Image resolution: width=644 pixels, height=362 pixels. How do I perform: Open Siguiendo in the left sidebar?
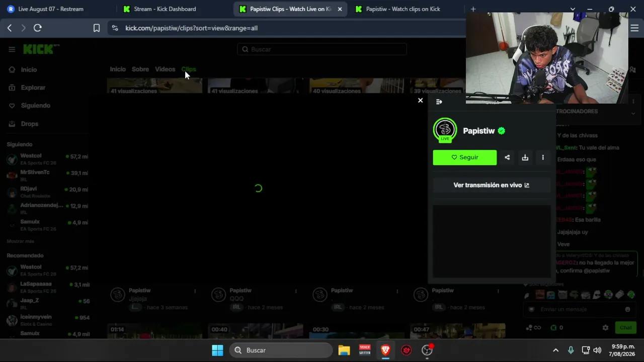pyautogui.click(x=35, y=106)
